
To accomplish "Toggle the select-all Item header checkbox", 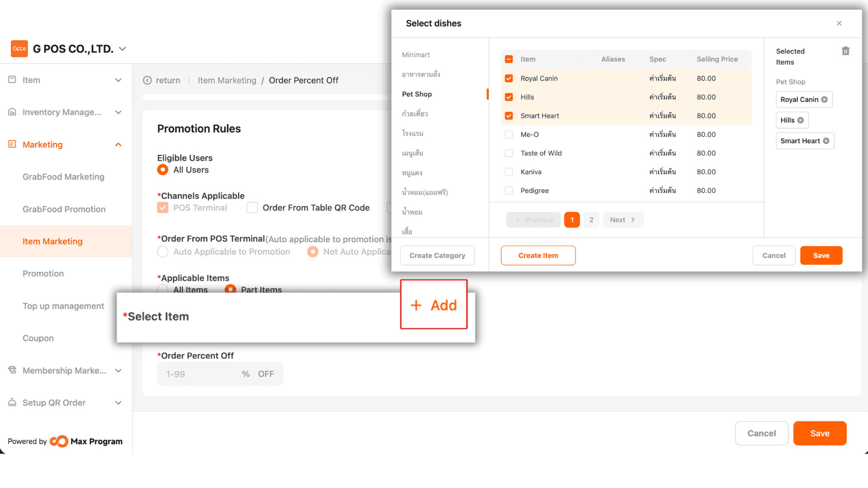I will click(509, 59).
